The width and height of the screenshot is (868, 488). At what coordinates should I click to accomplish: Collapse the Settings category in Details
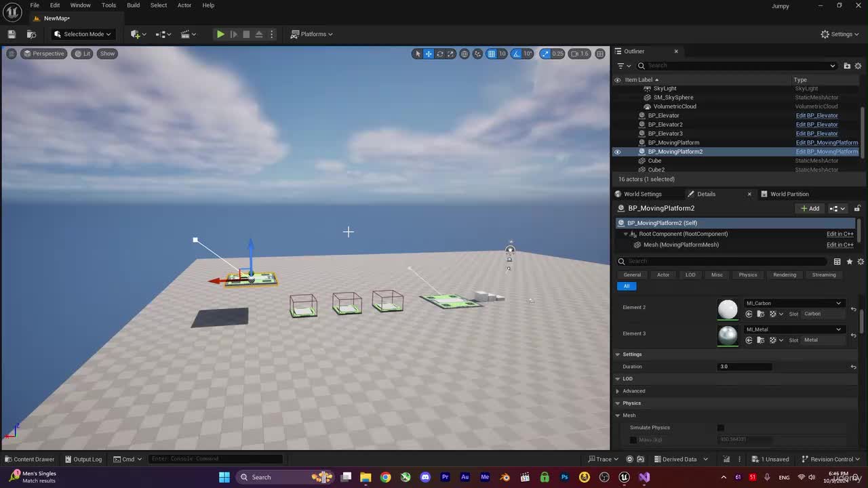(618, 354)
